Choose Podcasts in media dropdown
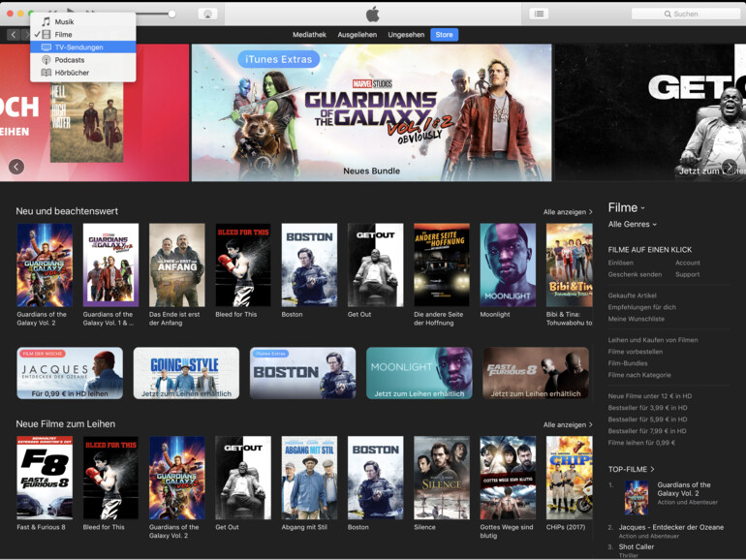Screen dimensions: 746x560 (82, 60)
